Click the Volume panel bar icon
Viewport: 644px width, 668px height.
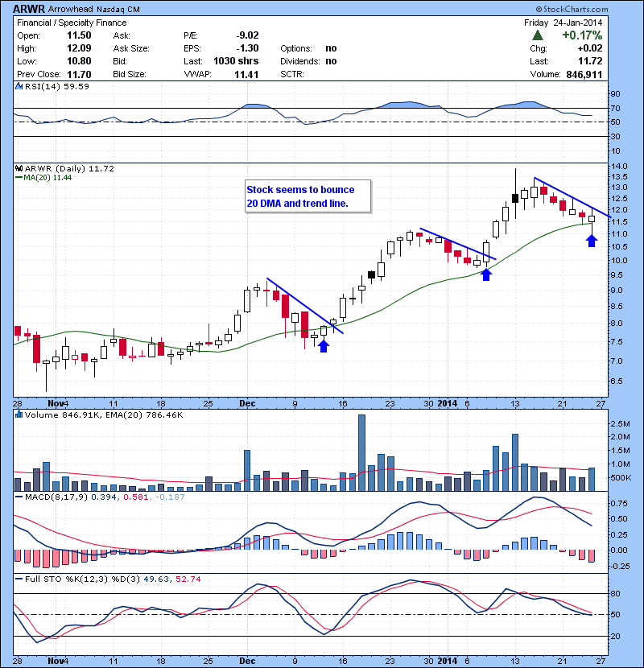click(x=19, y=414)
